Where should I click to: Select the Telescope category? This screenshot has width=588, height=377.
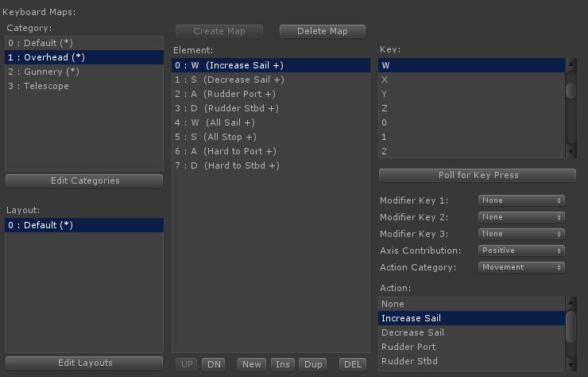point(84,86)
